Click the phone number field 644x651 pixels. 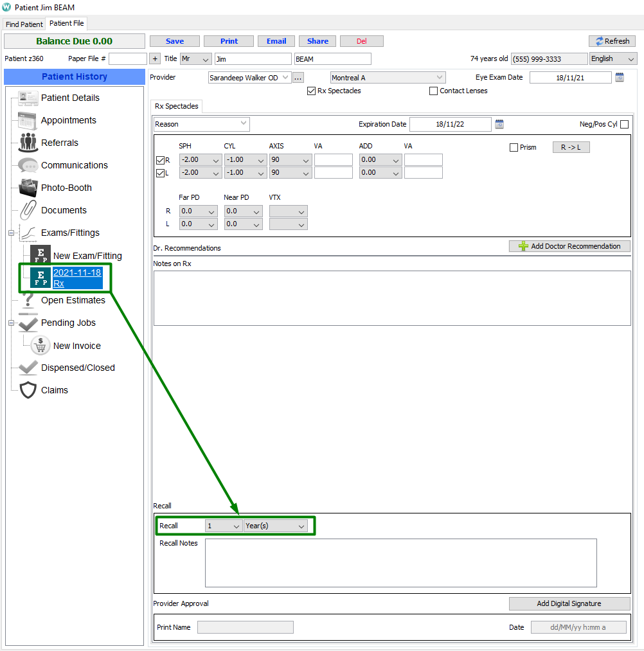(x=550, y=59)
